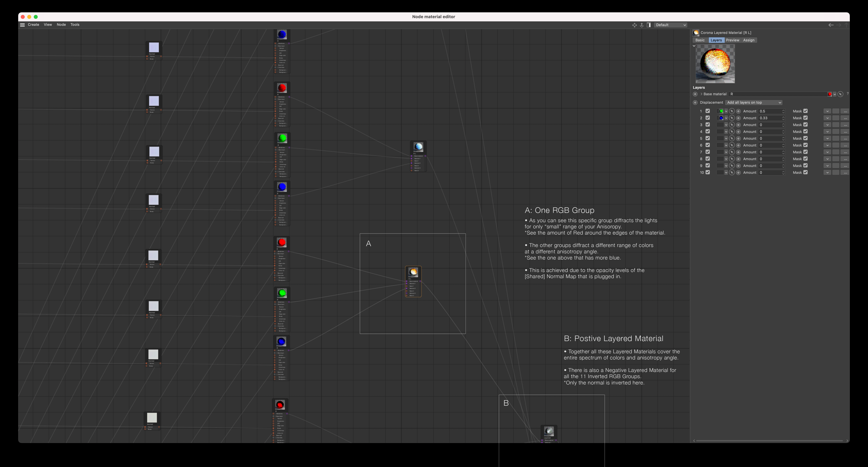The image size is (868, 467).
Task: Switch to the Preview tab
Action: coord(733,40)
